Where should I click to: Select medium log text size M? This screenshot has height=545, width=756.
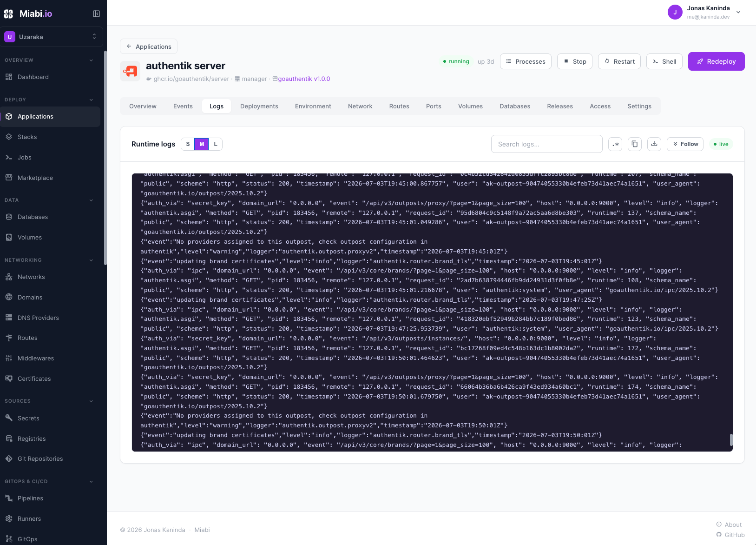coord(202,144)
